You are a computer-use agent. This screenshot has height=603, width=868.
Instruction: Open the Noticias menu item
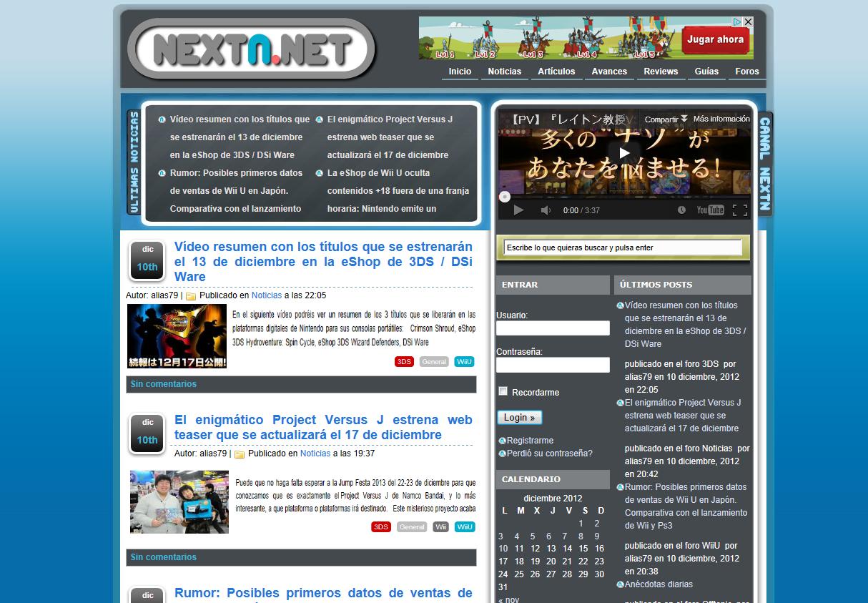tap(504, 72)
